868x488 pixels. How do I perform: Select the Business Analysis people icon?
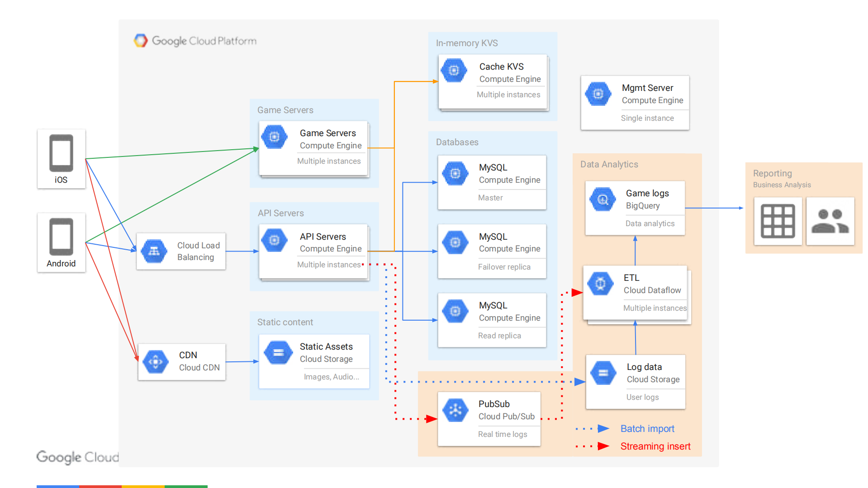(830, 221)
